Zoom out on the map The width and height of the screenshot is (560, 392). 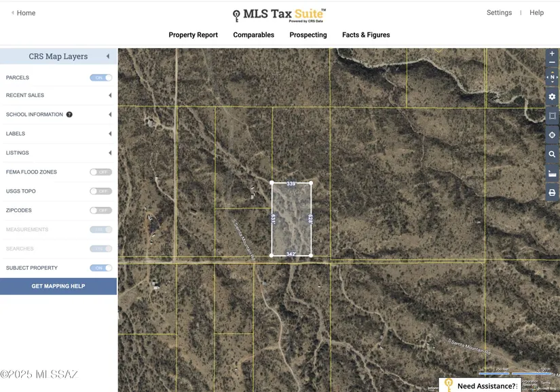coord(552,63)
